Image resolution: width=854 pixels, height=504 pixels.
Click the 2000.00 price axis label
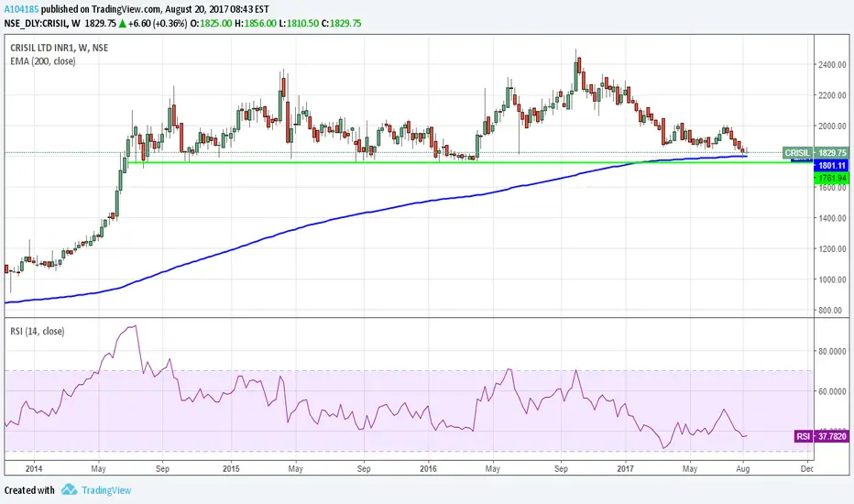point(832,126)
